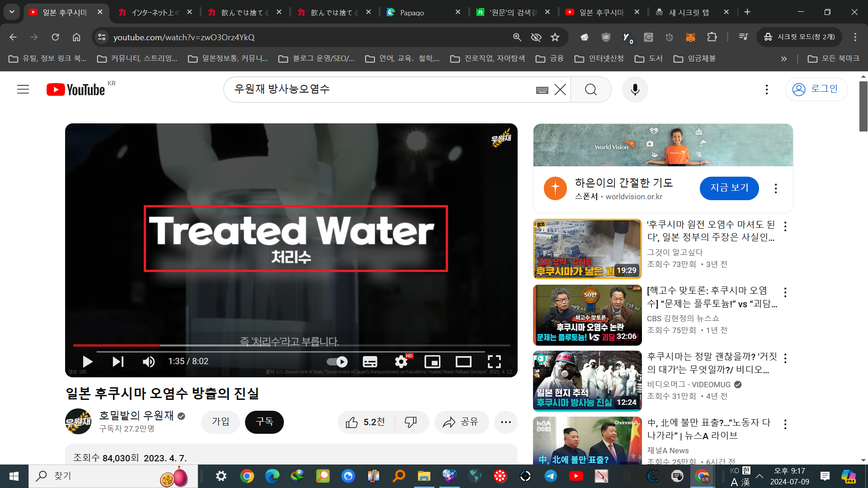The image size is (868, 488).
Task: Open video settings gear
Action: pyautogui.click(x=401, y=361)
